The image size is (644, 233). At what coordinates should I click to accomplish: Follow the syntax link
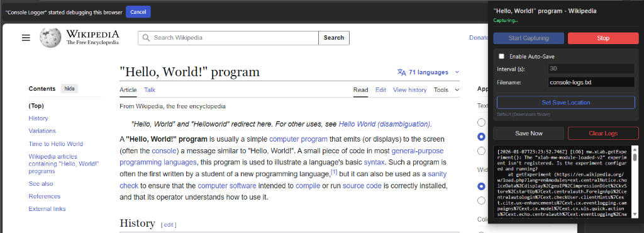(374, 162)
